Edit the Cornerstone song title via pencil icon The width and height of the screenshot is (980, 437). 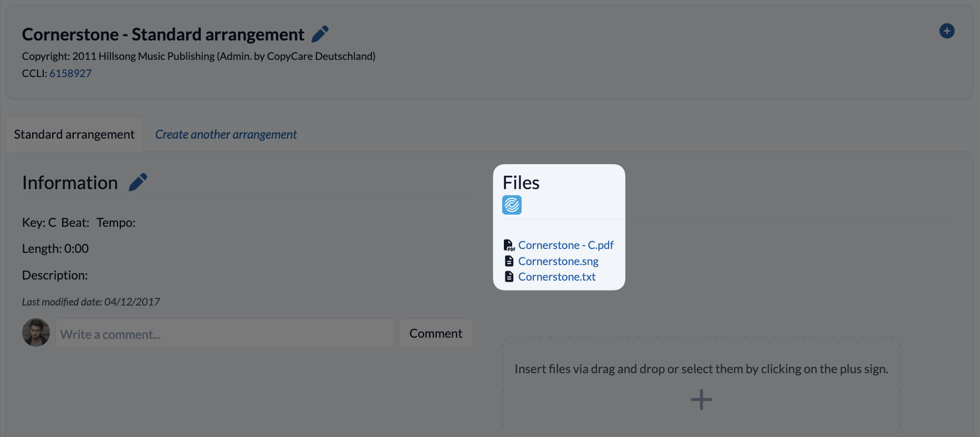[320, 34]
